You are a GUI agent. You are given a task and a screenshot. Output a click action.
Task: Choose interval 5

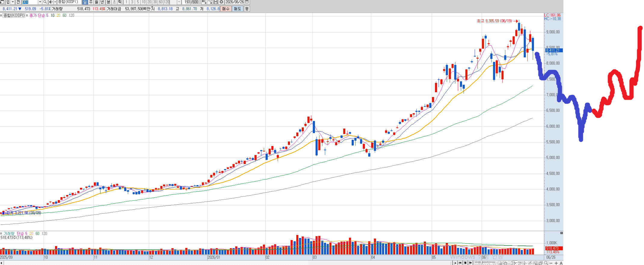tap(138, 2)
